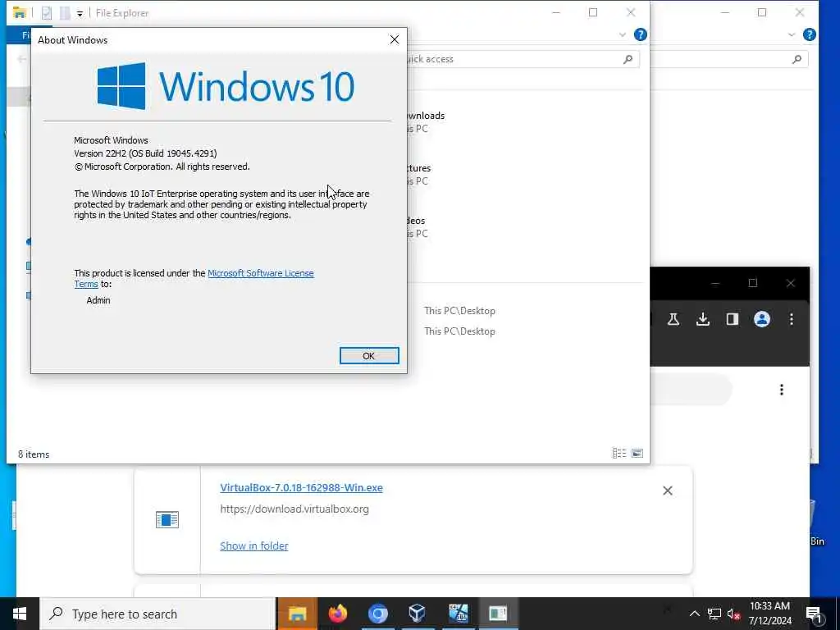Screen dimensions: 840x630
Task: Click Properties icon in File Explorer quick toolbar
Action: pyautogui.click(x=47, y=13)
